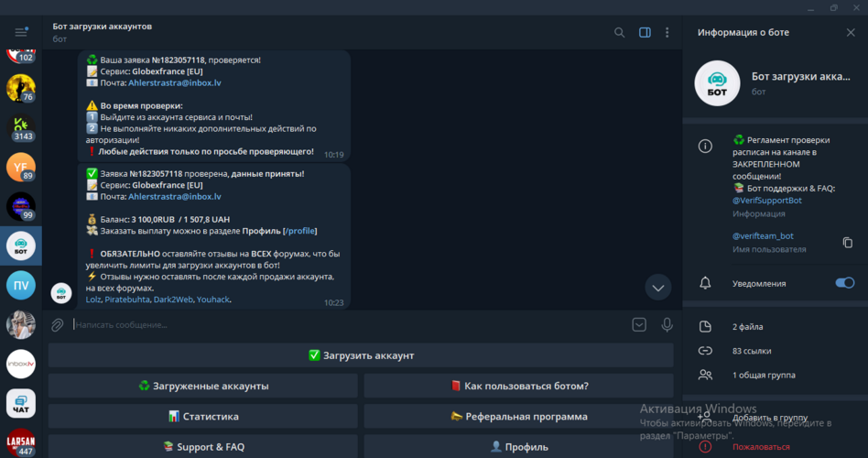Click the message input field

[x=349, y=325]
